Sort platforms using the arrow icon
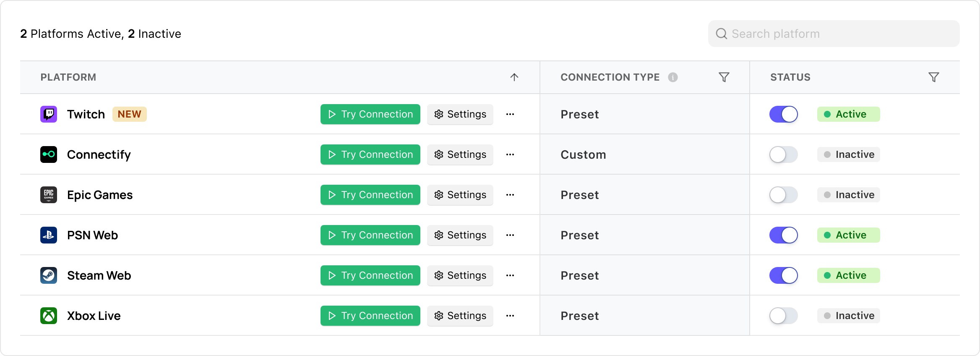The image size is (980, 356). 514,77
